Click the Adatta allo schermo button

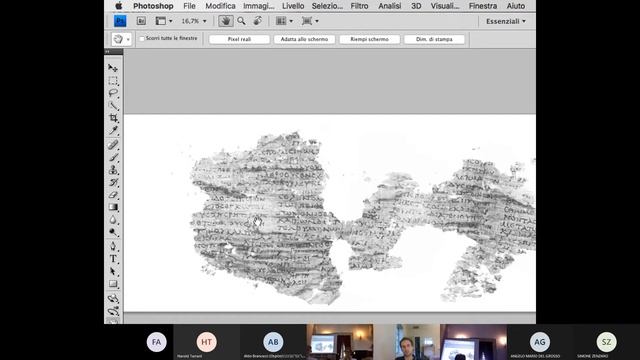tap(304, 39)
